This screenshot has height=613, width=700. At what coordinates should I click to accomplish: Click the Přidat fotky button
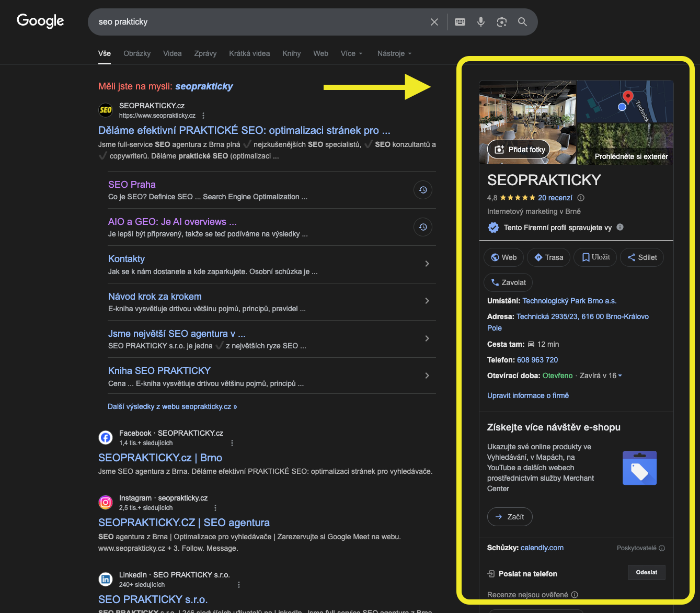(x=519, y=150)
